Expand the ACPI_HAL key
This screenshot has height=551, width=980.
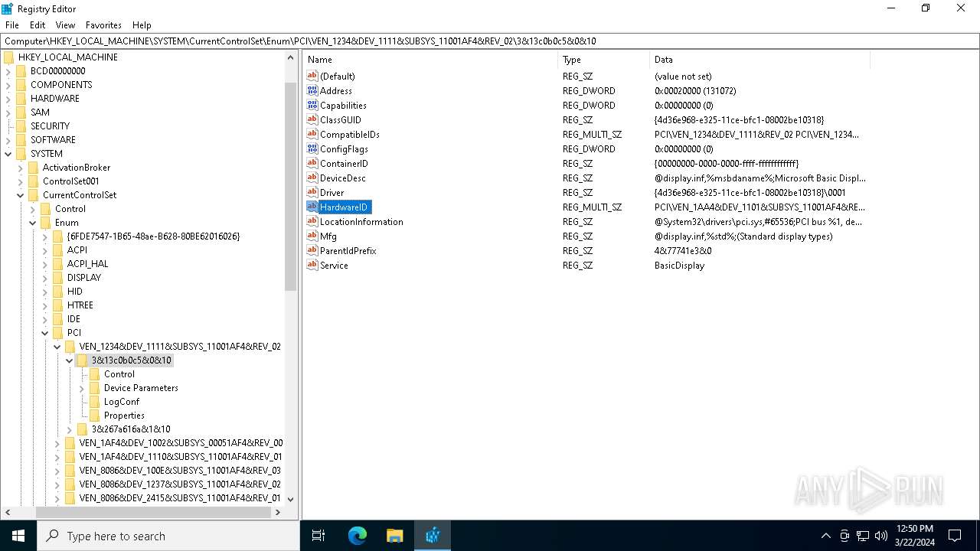tap(45, 263)
